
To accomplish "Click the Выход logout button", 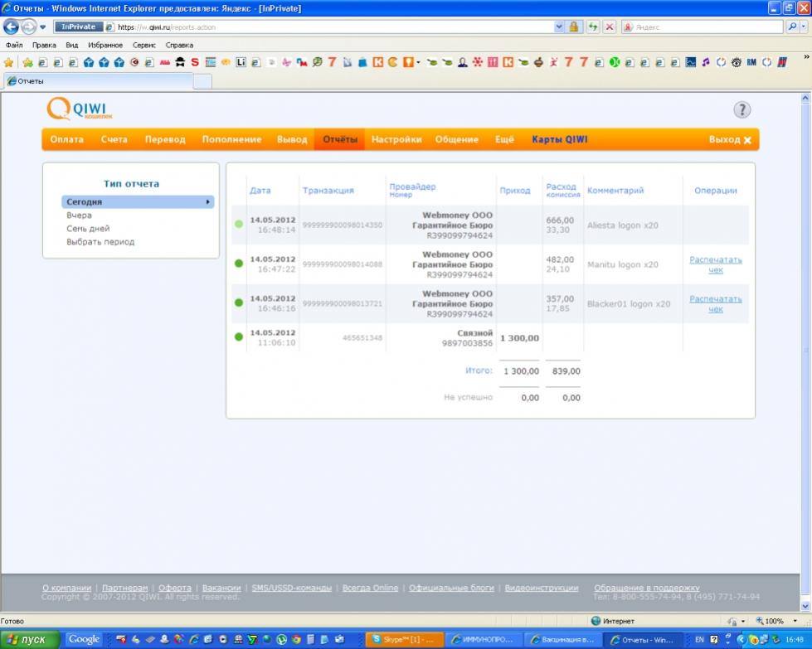I will tap(730, 140).
